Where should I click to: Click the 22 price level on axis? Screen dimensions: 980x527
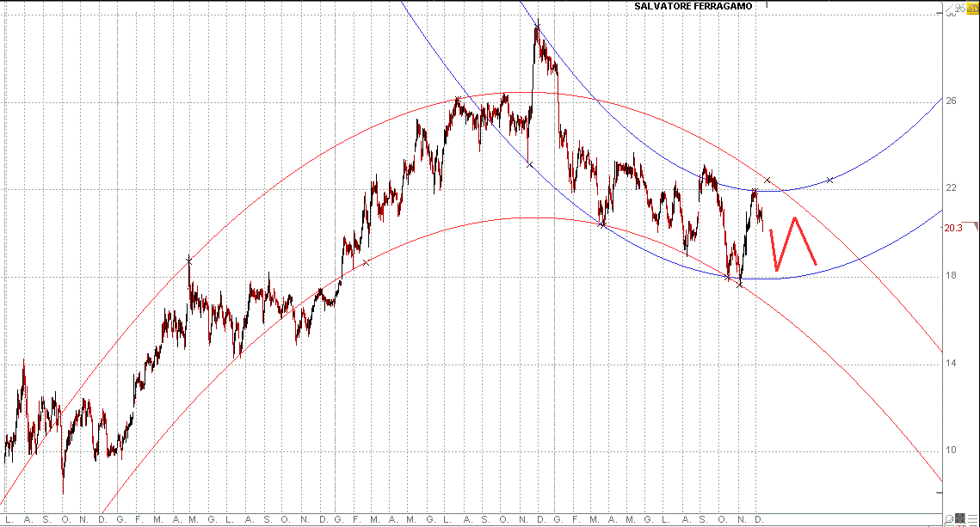click(x=951, y=188)
